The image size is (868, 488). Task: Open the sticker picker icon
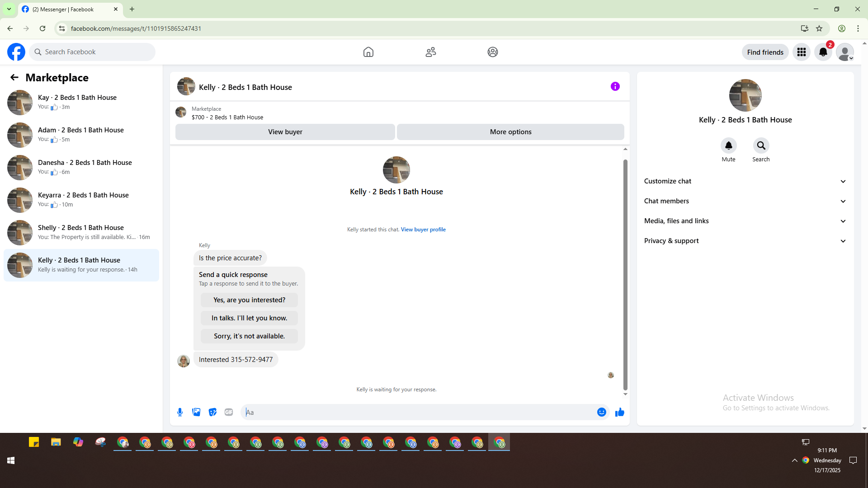(212, 412)
